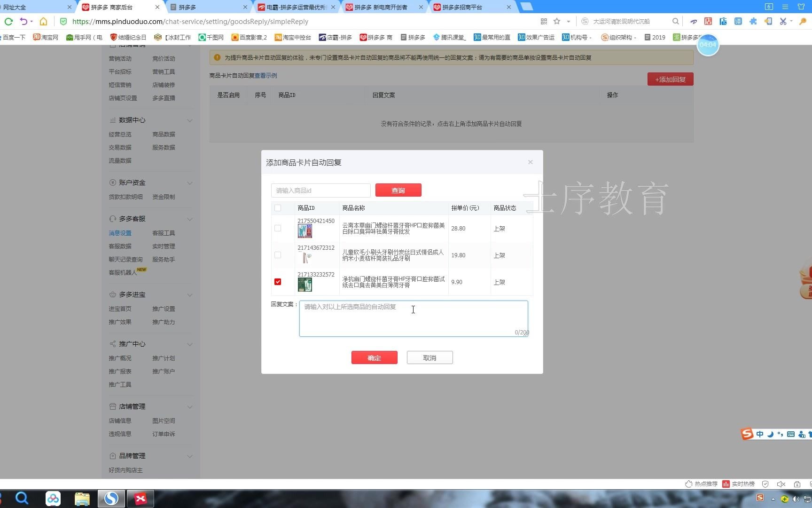Click the 多多进宝 section icon

point(112,294)
